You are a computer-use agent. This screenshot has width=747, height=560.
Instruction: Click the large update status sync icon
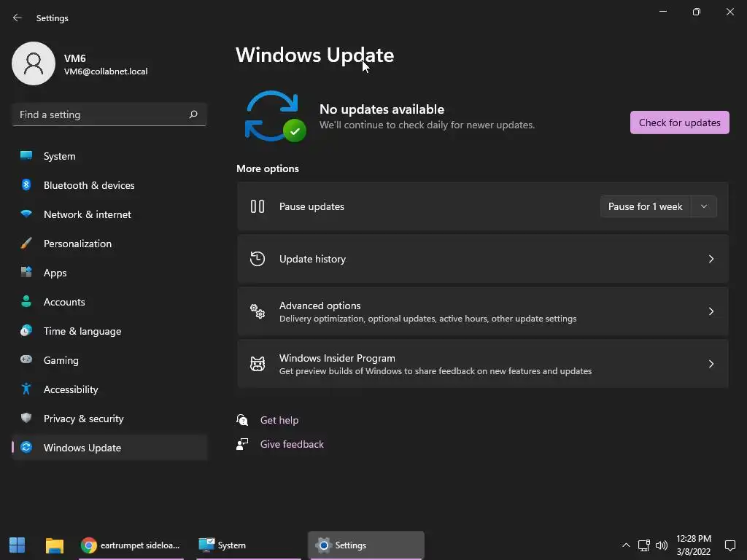[x=275, y=116]
